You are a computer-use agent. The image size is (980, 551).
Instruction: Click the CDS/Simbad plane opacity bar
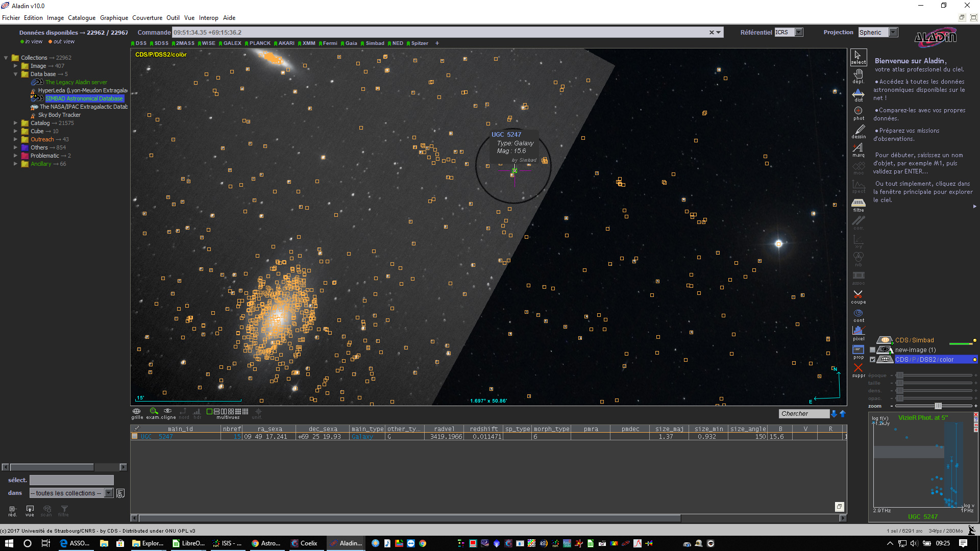pos(960,343)
